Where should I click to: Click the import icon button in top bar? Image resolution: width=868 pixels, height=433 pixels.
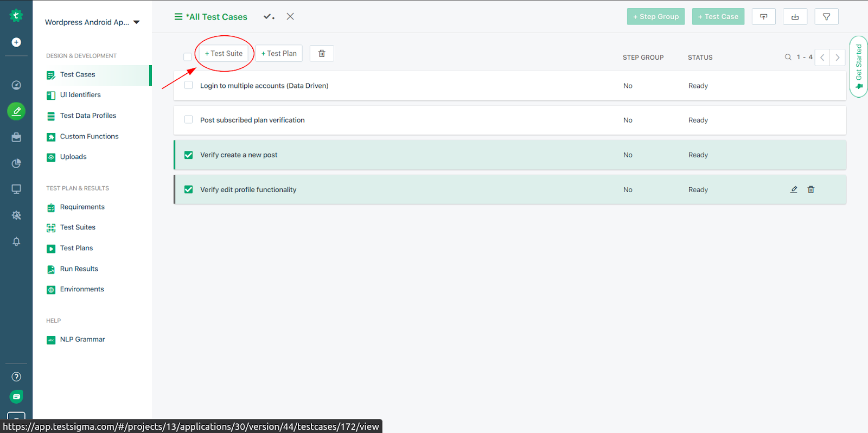point(763,17)
